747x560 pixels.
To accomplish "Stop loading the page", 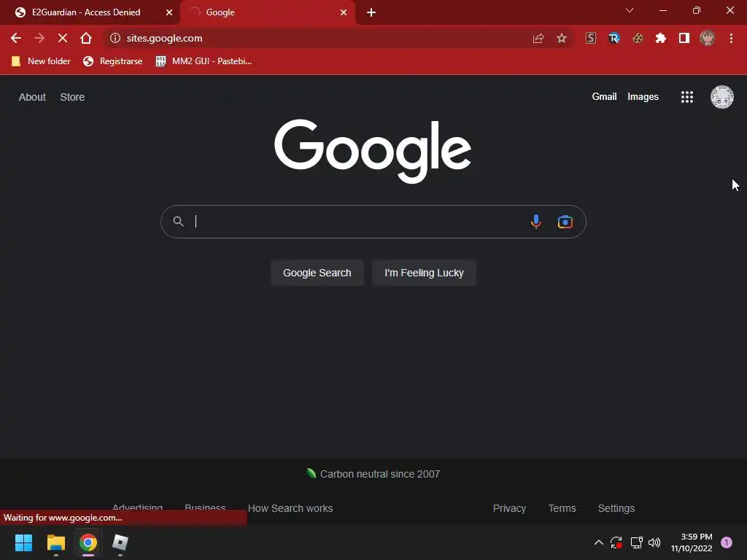I will tap(63, 38).
